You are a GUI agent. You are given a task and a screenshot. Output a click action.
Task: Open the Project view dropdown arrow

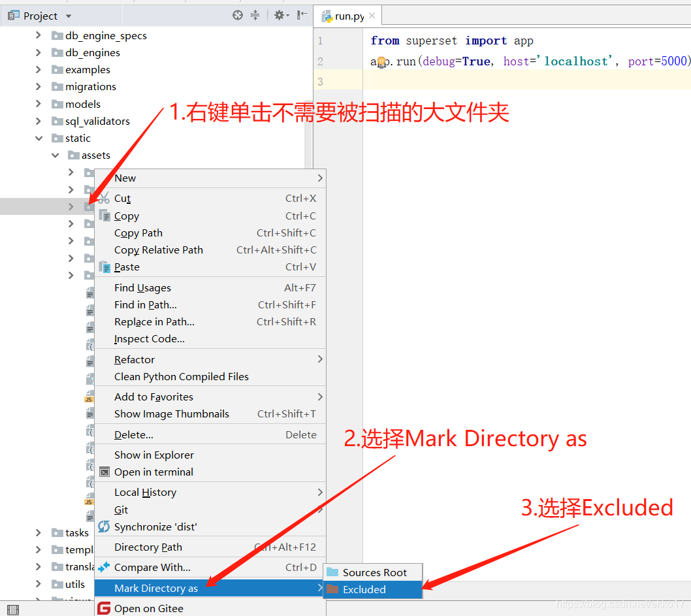[x=69, y=16]
